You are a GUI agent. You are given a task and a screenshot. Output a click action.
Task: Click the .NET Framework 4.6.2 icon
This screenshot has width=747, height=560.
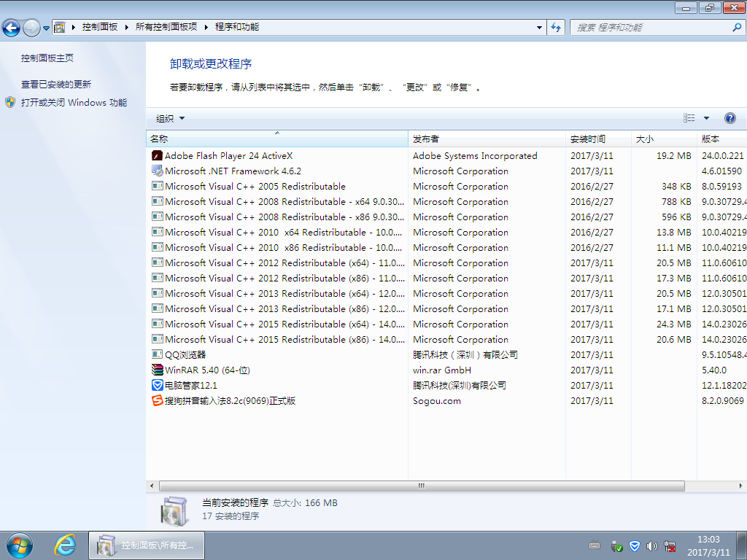(x=158, y=171)
